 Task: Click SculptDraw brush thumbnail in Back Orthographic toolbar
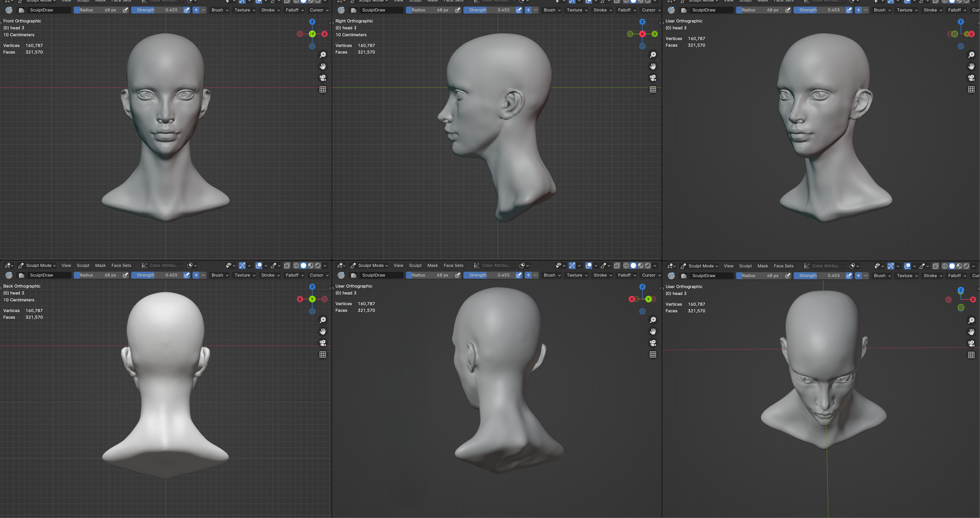tap(22, 275)
